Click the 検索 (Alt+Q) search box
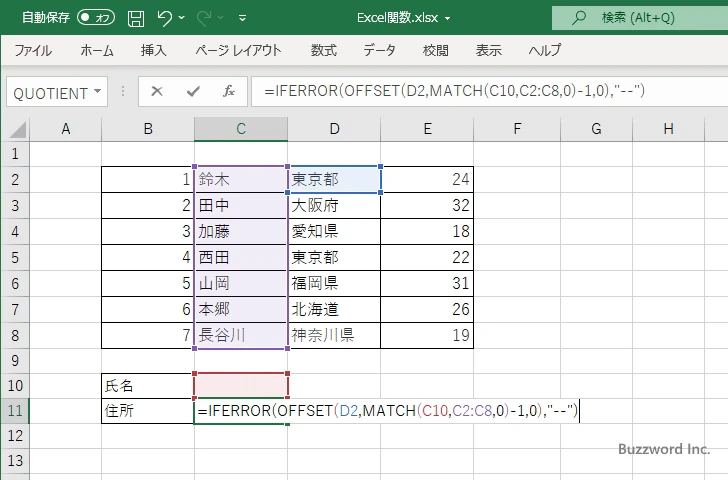 (640, 18)
